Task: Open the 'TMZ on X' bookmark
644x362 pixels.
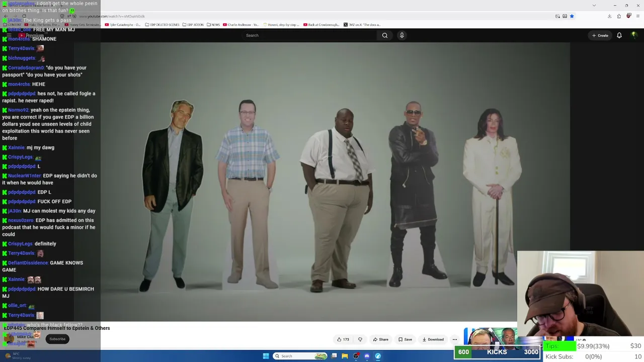Action: 362,25
